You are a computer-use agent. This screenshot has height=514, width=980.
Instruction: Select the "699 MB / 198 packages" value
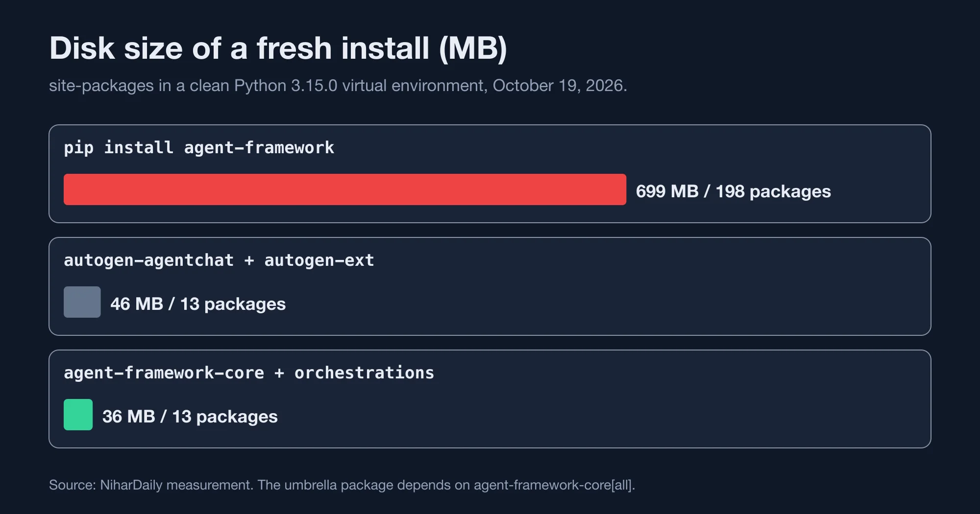pyautogui.click(x=734, y=191)
